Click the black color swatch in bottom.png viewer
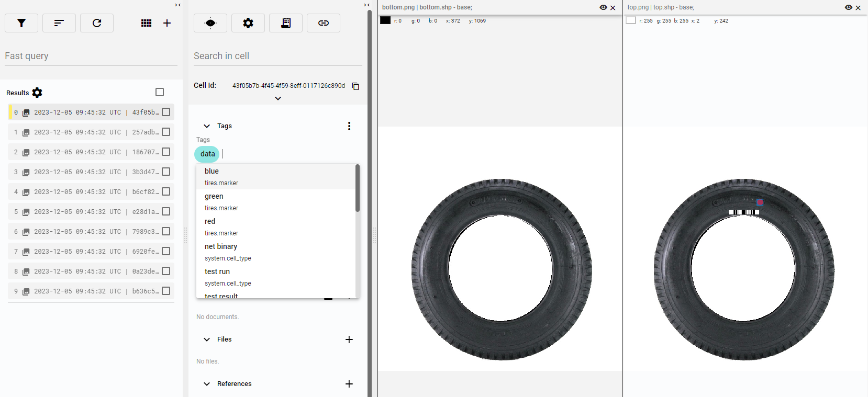868x397 pixels. click(385, 20)
